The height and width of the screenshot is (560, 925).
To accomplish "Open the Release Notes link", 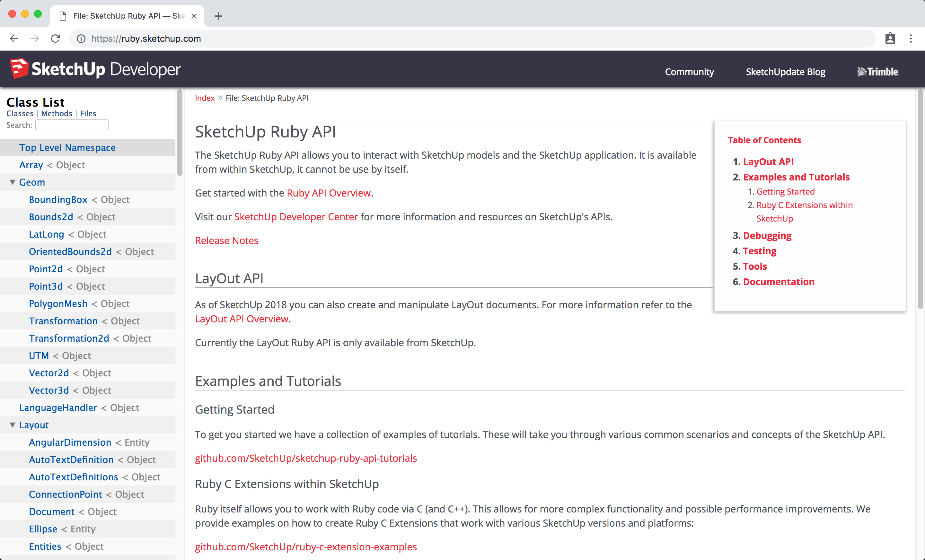I will point(227,240).
